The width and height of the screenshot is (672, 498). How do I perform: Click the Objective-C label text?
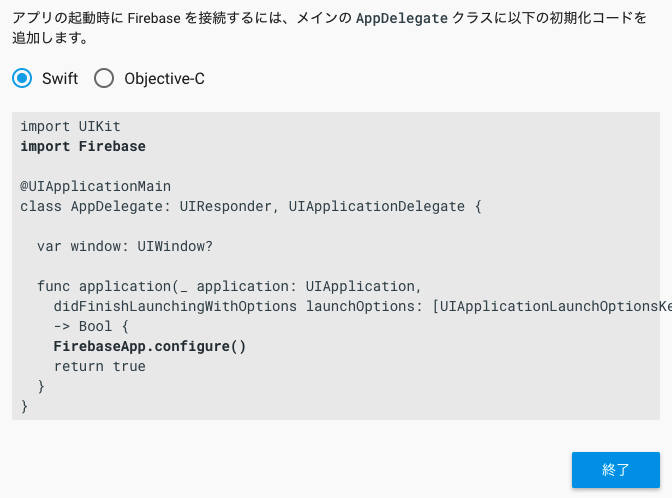164,78
